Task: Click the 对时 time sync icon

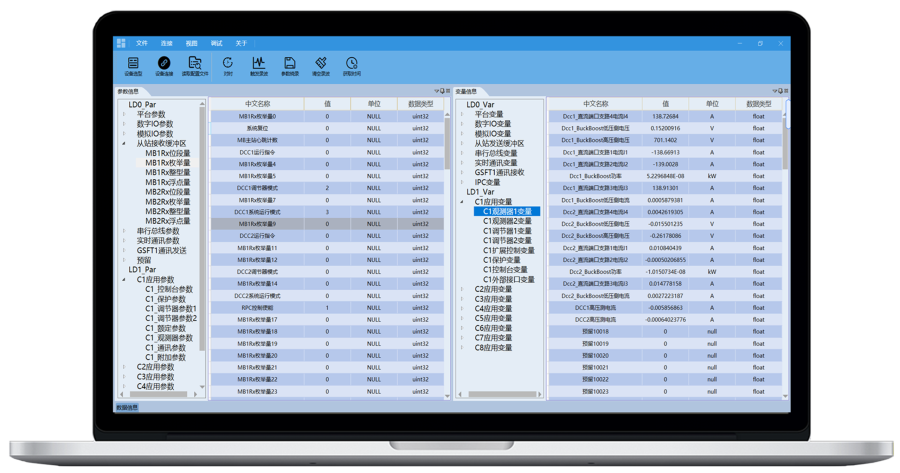Action: [228, 65]
